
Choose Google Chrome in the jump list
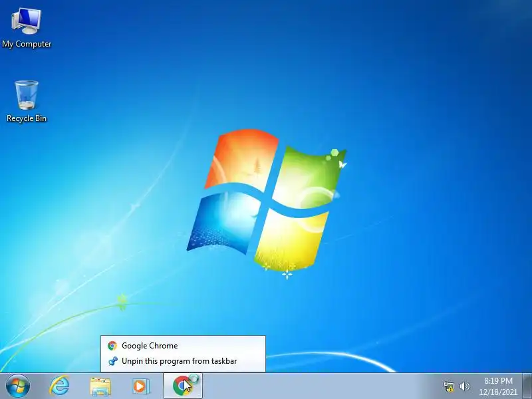(x=184, y=346)
